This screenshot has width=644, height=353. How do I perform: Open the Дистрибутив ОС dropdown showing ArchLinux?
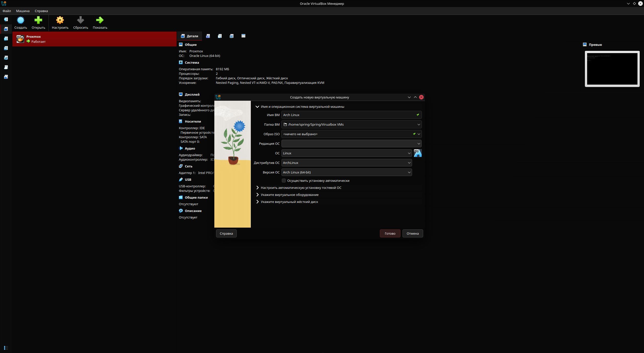click(347, 163)
